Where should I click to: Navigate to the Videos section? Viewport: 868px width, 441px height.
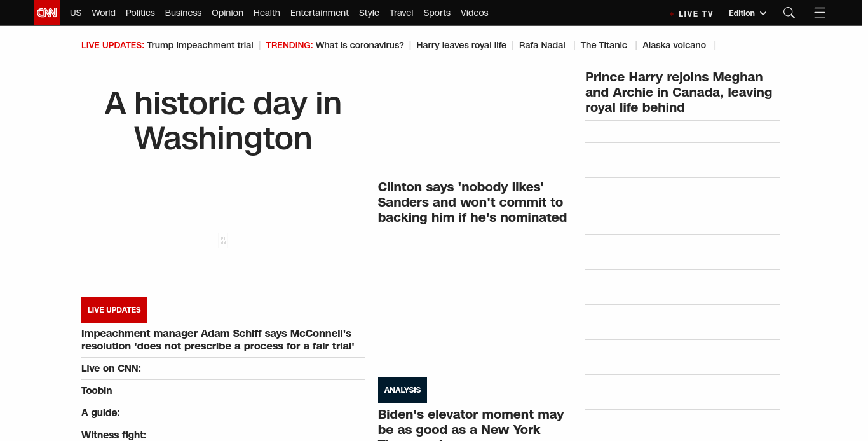[x=474, y=13]
